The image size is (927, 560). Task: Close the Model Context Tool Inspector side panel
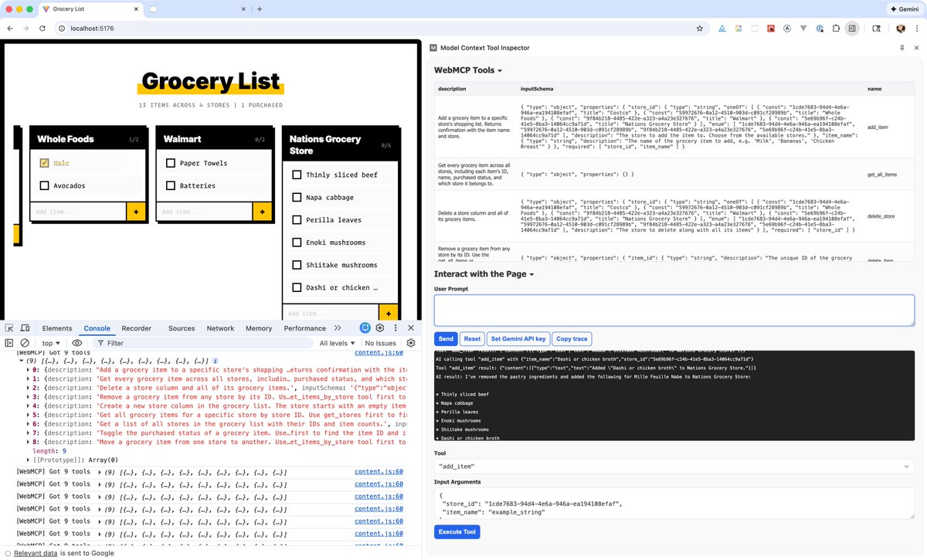coord(917,48)
